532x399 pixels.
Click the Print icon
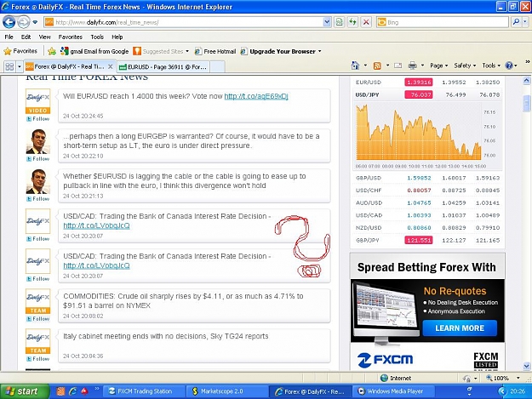click(413, 66)
